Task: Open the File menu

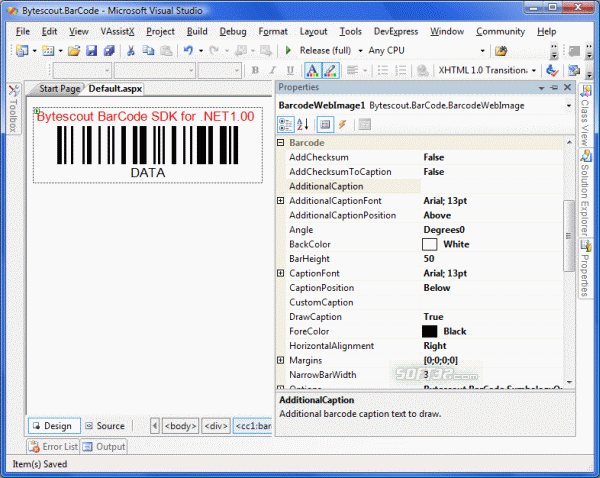Action: tap(23, 31)
